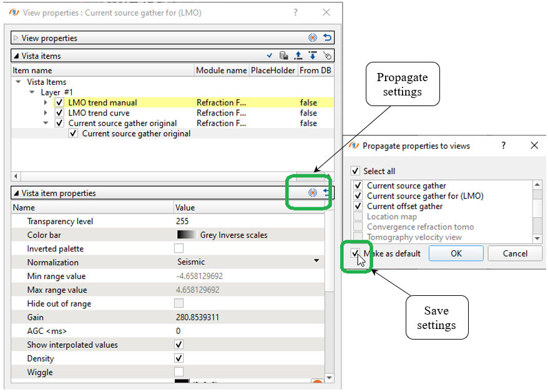The height and width of the screenshot is (392, 548).
Task: Click the mouse pointer icon in Vista items
Action: pyautogui.click(x=328, y=56)
